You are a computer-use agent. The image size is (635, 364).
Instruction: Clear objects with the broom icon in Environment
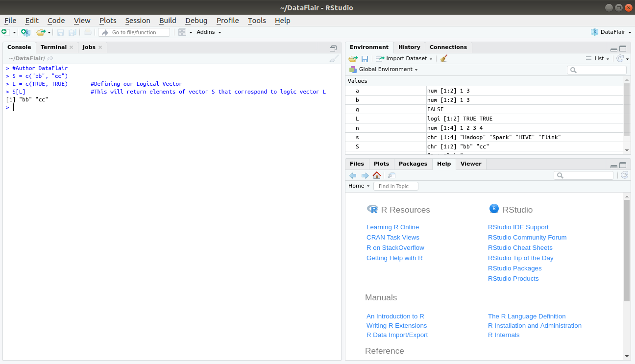point(443,58)
